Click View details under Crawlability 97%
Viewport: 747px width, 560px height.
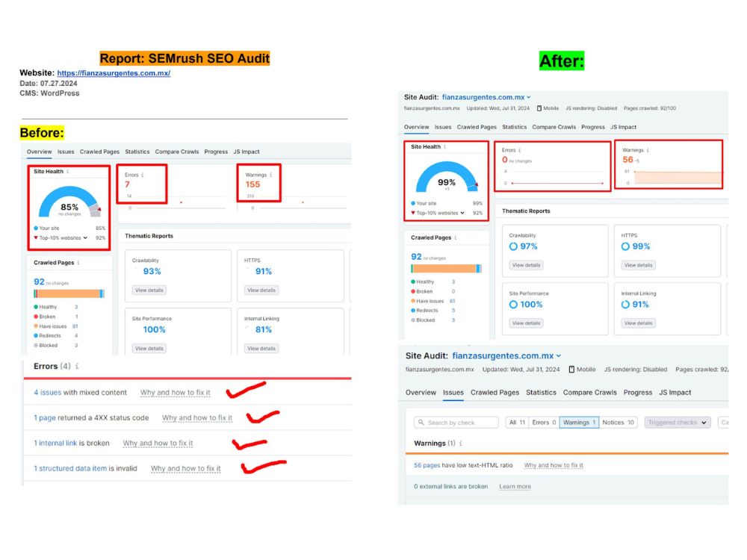click(527, 265)
